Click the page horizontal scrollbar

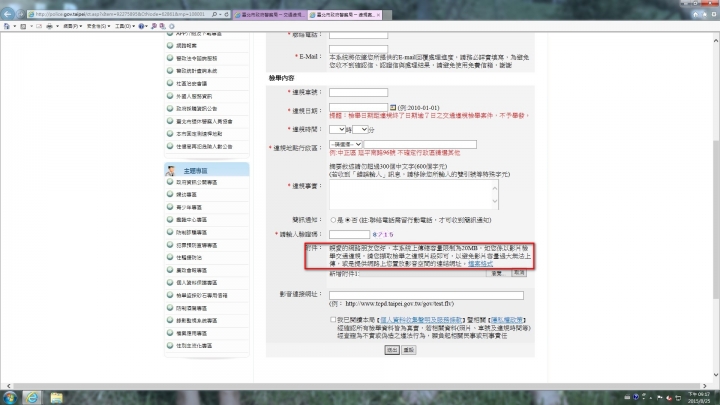coord(356,386)
